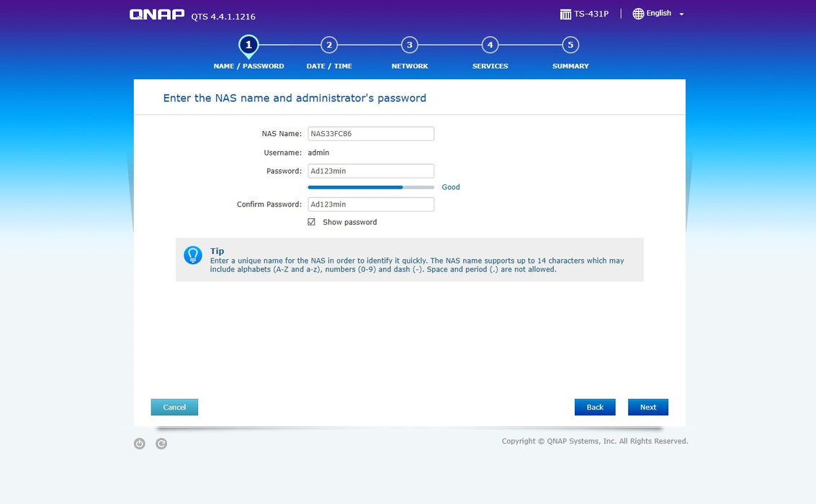
Task: Click step 3 circle in the wizard
Action: coord(410,45)
